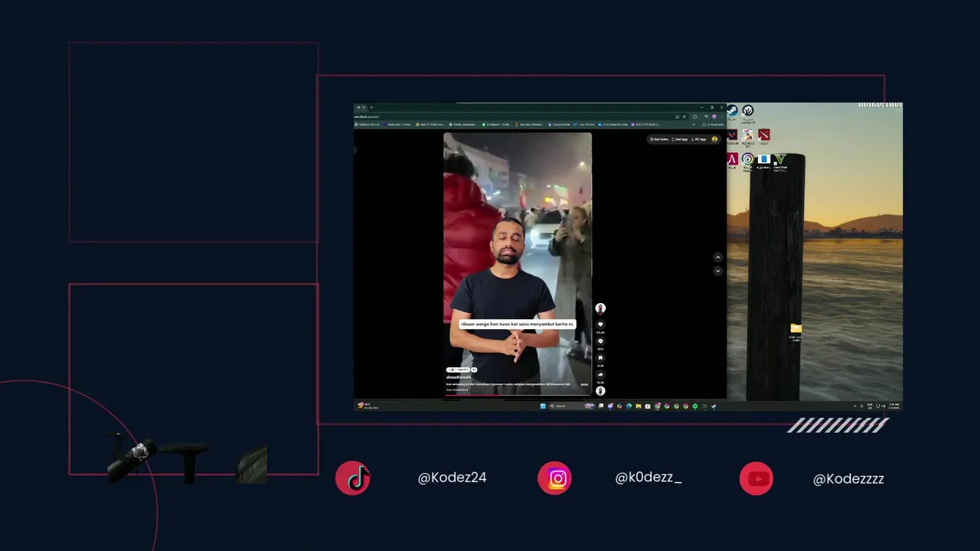
Task: Go to the previous video with the up chevron
Action: 717,257
